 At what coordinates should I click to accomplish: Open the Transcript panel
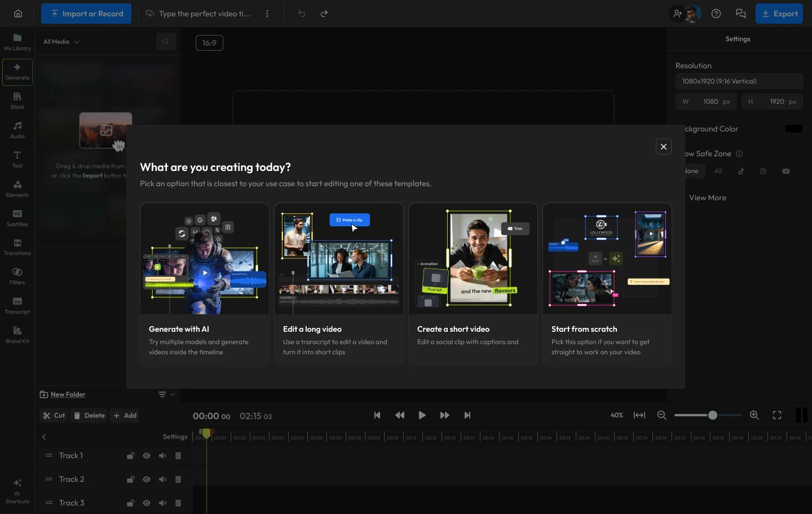pyautogui.click(x=17, y=306)
